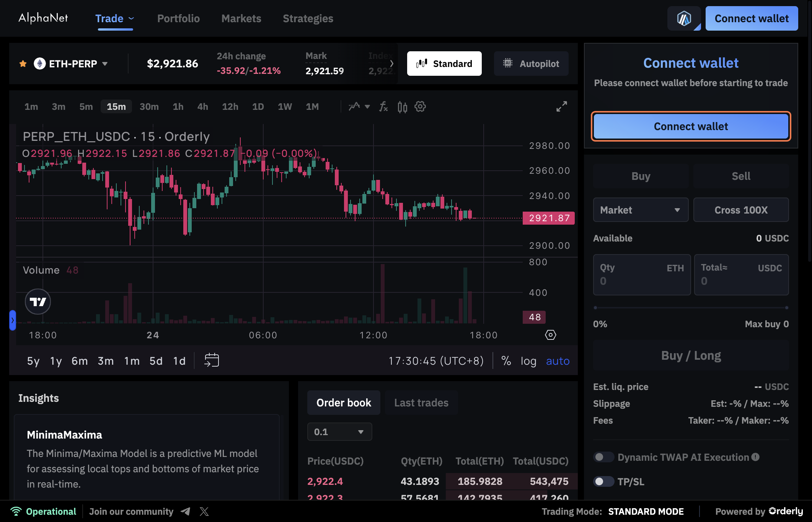The height and width of the screenshot is (522, 812).
Task: Expand the Market order type dropdown
Action: coord(641,210)
